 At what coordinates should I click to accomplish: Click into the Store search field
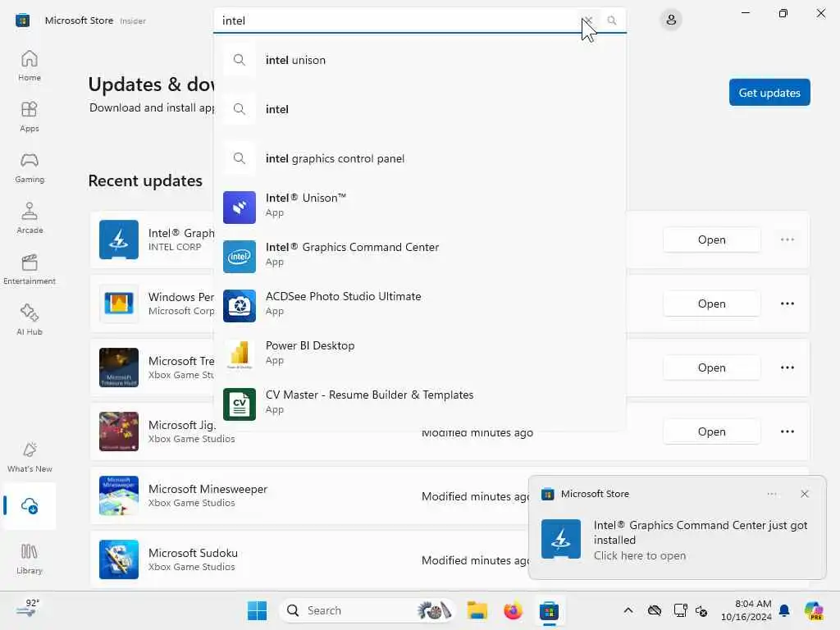(396, 21)
